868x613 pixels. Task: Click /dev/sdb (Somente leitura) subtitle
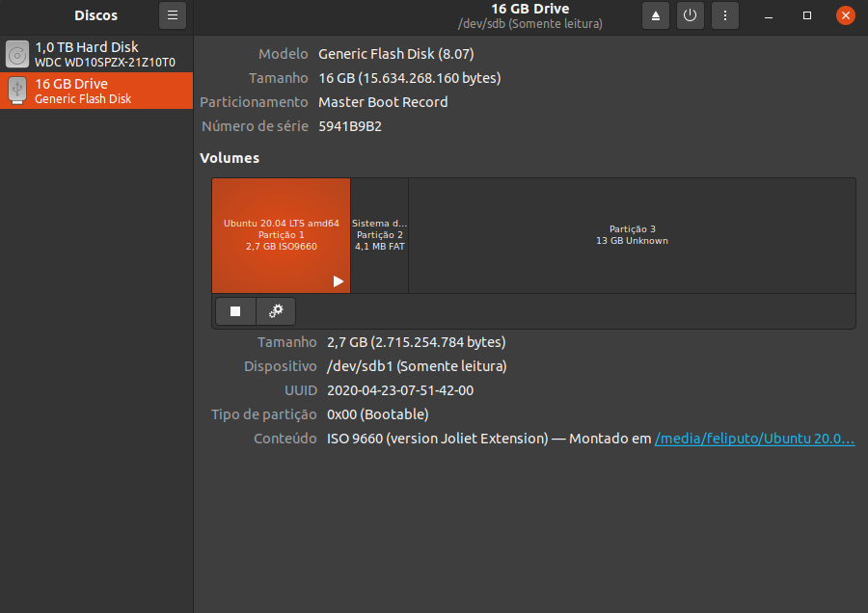[x=529, y=24]
